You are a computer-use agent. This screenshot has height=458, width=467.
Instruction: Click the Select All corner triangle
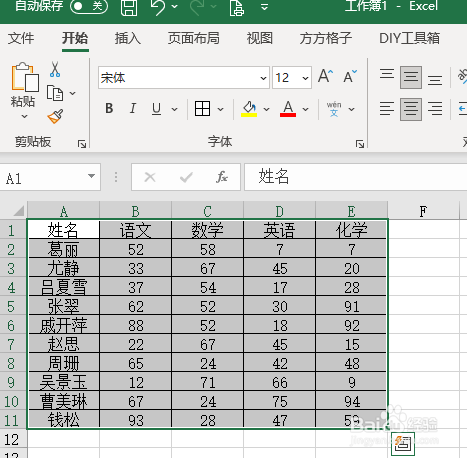click(x=19, y=211)
